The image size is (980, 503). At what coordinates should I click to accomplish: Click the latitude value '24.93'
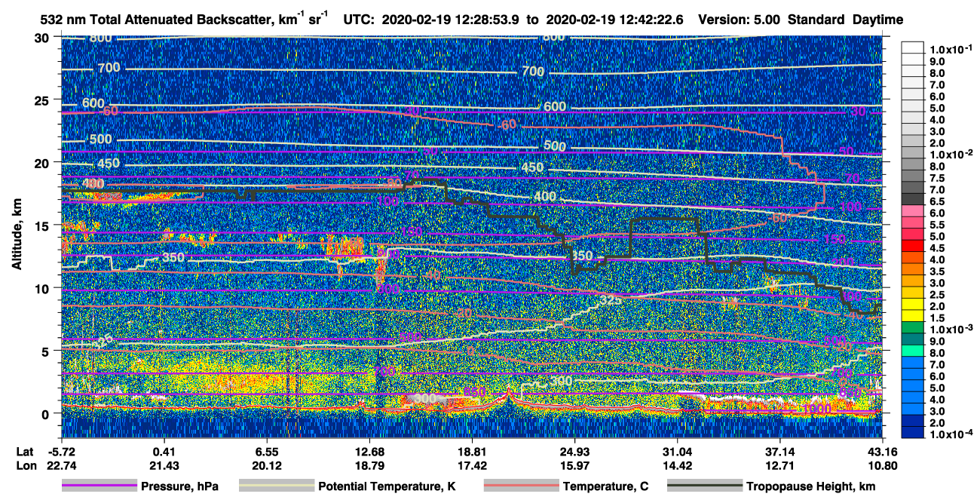click(x=574, y=451)
